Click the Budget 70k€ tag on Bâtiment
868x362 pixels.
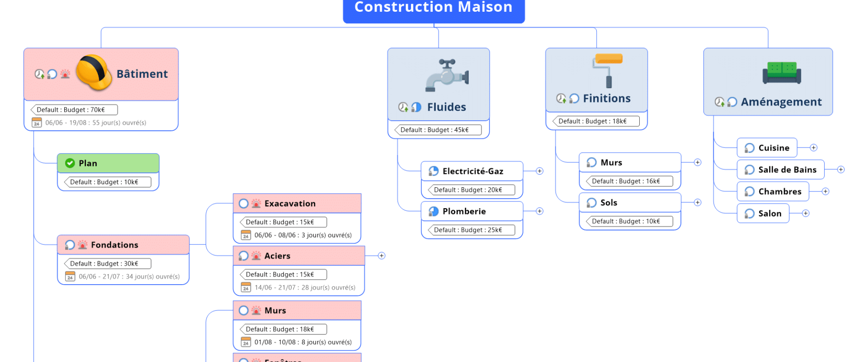click(74, 110)
